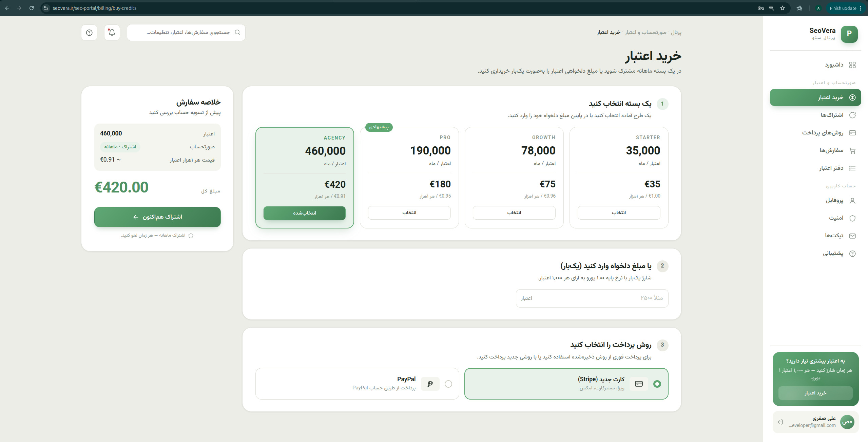This screenshot has width=868, height=442.
Task: Click پرتال in the breadcrumb
Action: tap(676, 33)
